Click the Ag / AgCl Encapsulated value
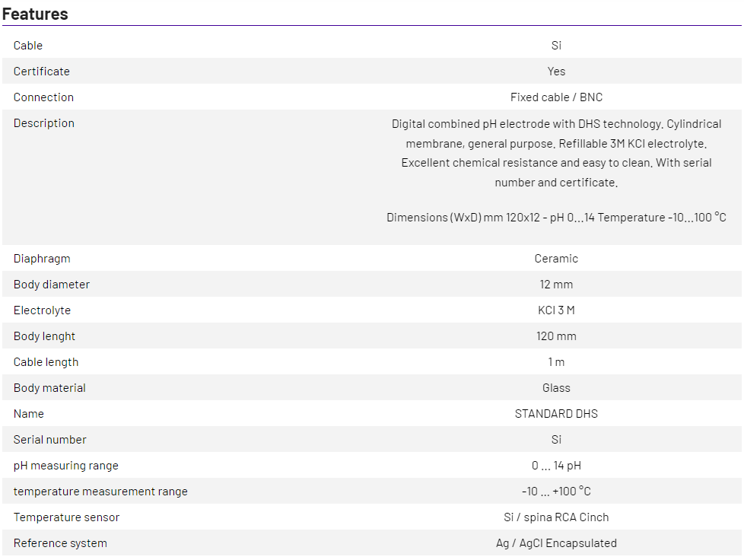This screenshot has width=744, height=560. pos(556,543)
